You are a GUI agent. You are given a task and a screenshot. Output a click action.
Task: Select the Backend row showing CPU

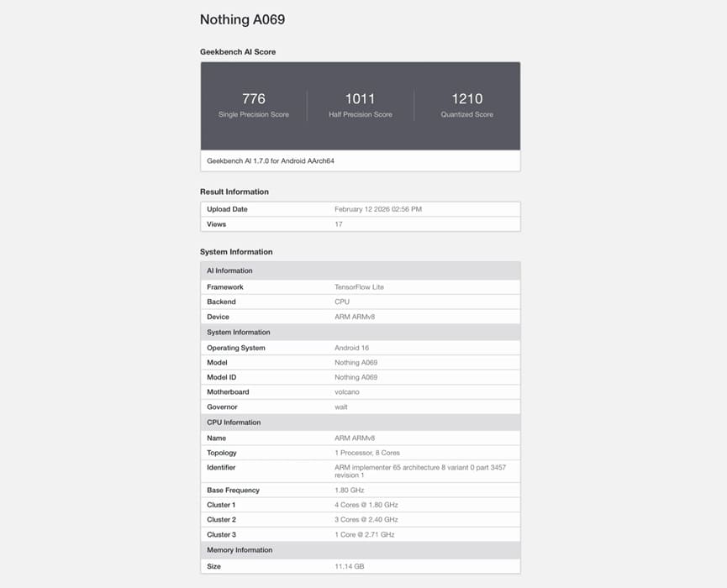click(360, 302)
